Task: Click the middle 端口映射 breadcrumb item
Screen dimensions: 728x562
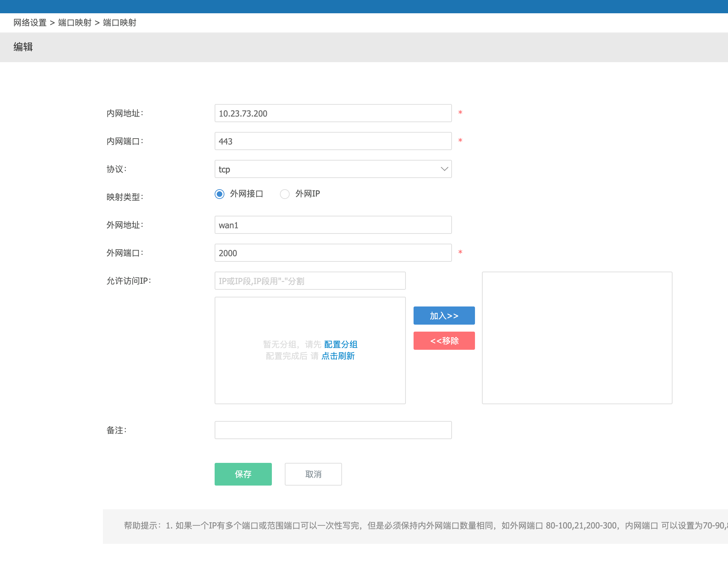Action: 75,23
